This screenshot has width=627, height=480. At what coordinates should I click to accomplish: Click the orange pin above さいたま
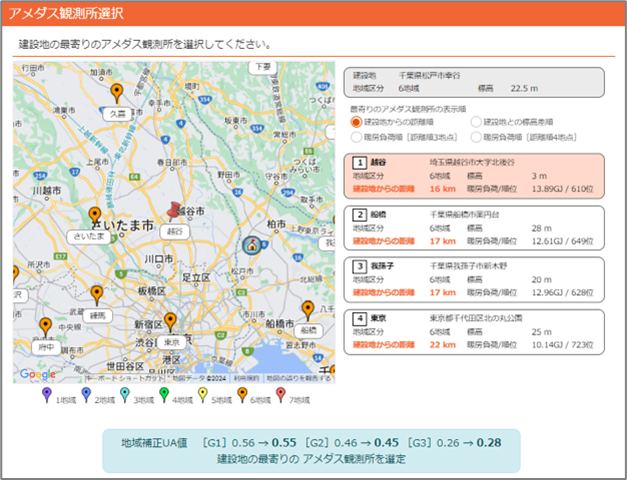[94, 216]
